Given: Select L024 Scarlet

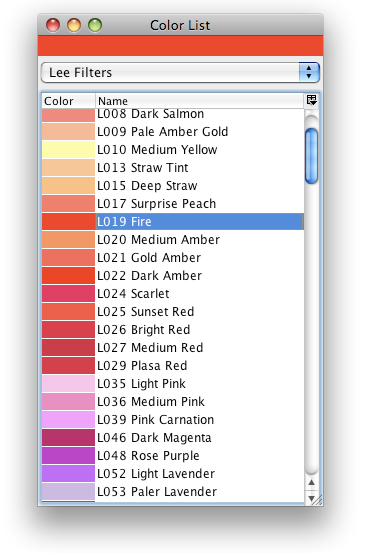Looking at the screenshot, I should tap(173, 293).
